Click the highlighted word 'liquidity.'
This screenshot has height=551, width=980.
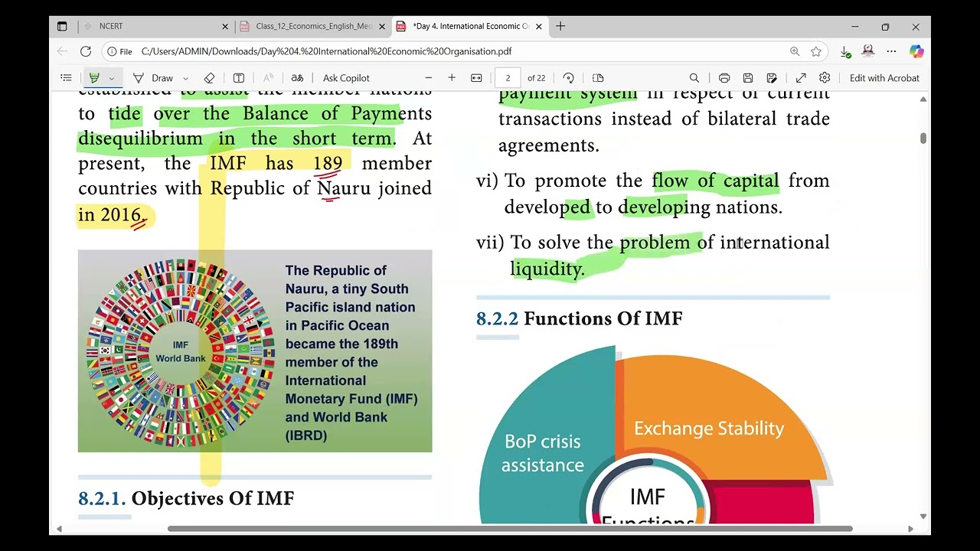coord(547,269)
